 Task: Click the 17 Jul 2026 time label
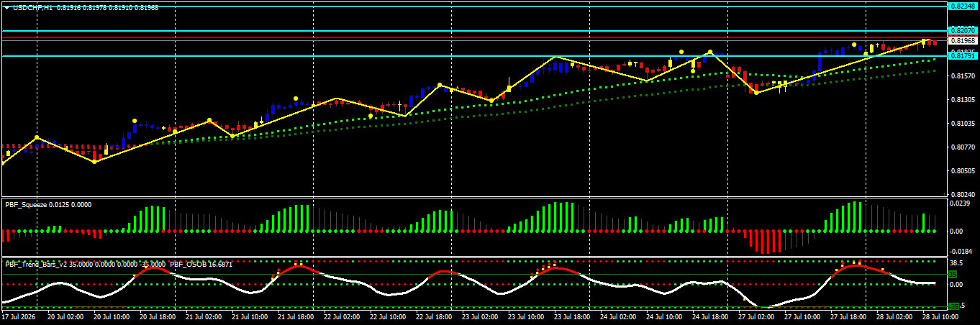coord(19,316)
